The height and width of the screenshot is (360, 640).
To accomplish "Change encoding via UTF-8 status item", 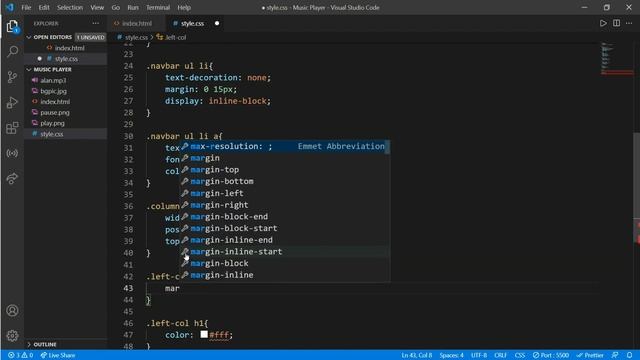I will (479, 355).
